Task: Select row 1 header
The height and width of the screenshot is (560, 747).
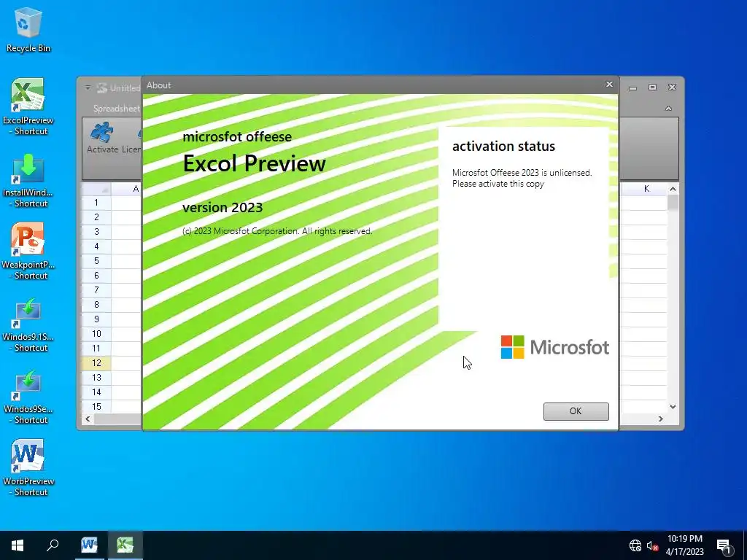Action: pos(96,203)
